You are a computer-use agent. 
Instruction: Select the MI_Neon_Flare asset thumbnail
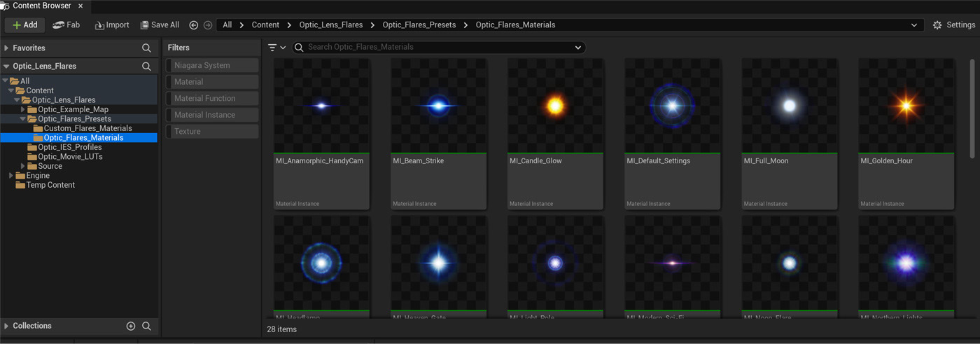click(x=790, y=263)
